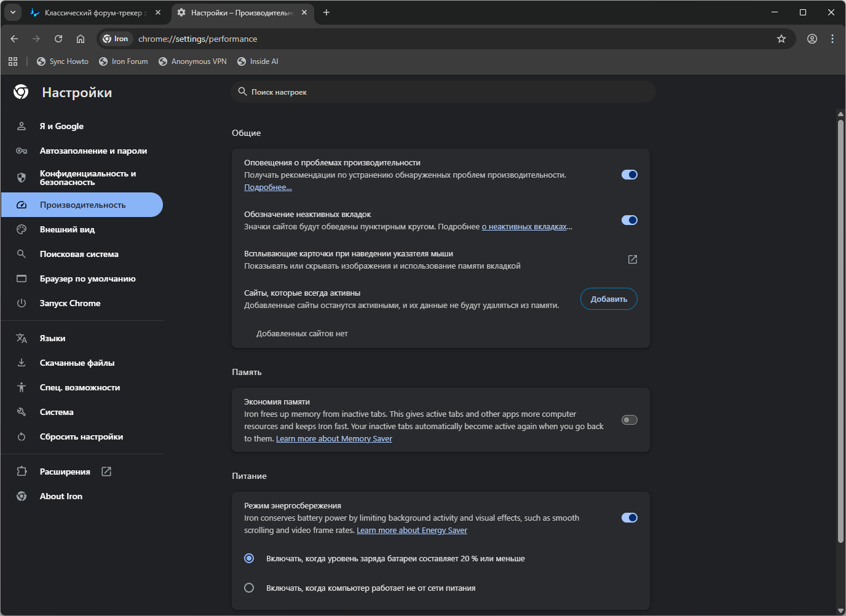The image size is (846, 616).
Task: Disable the Energy Saver toggle
Action: tap(629, 518)
